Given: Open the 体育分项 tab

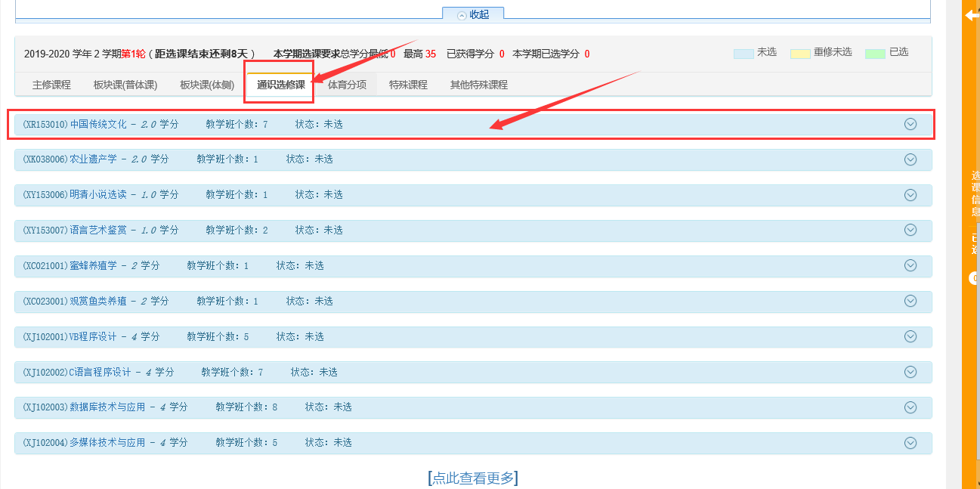Looking at the screenshot, I should click(x=347, y=85).
